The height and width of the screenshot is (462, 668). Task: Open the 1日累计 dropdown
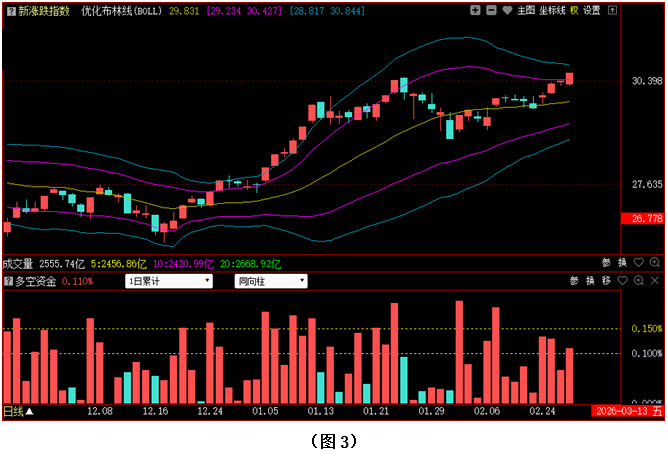(168, 282)
